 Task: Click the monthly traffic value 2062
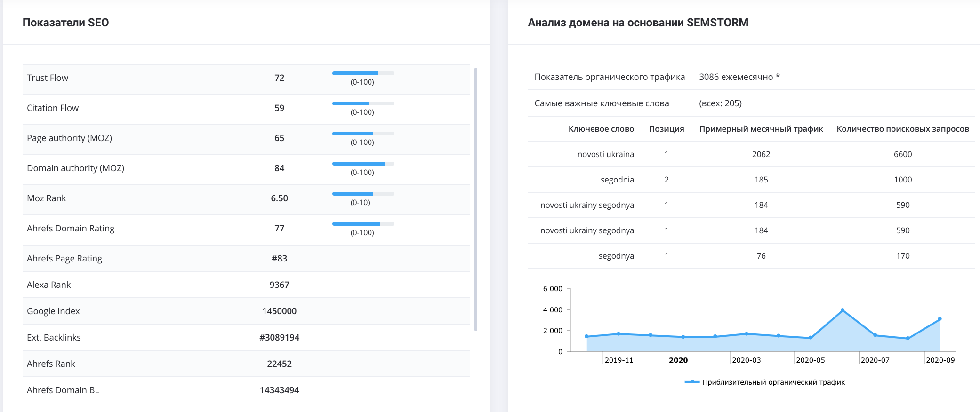coord(761,154)
